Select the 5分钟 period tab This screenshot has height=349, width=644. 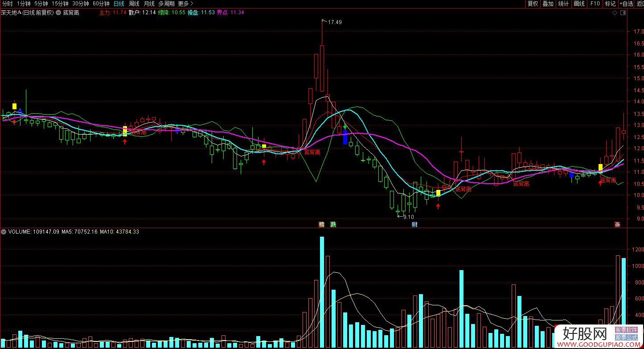[x=41, y=4]
